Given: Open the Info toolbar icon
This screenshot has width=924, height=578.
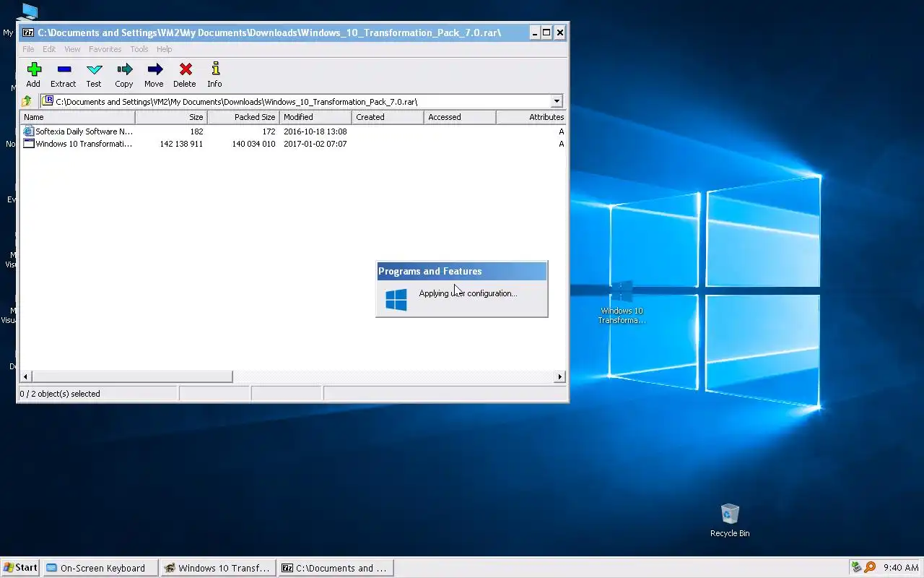Looking at the screenshot, I should tap(215, 69).
